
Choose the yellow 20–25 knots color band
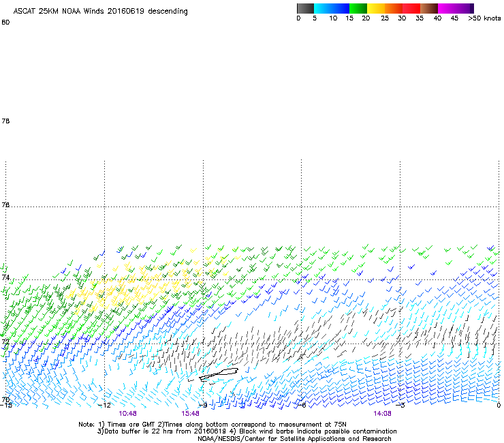point(376,8)
